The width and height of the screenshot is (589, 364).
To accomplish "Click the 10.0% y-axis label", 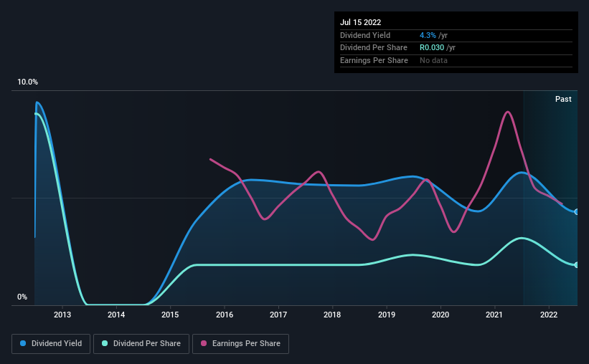I will pyautogui.click(x=27, y=82).
